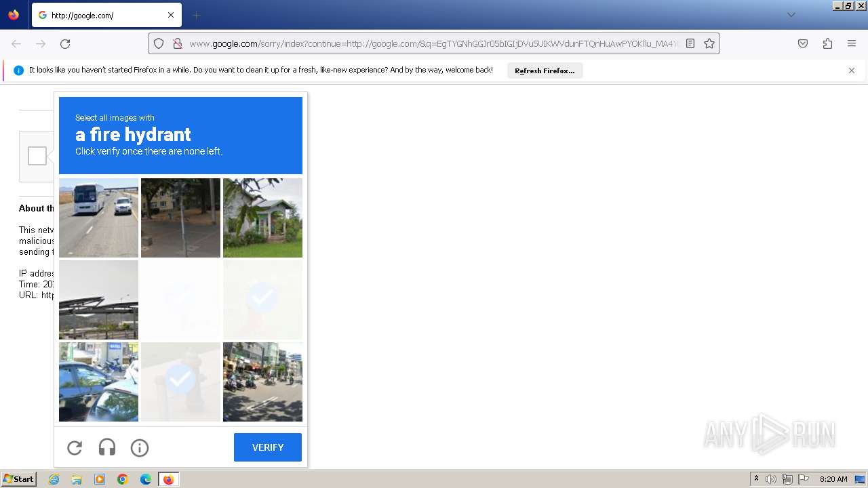Open a new tab with plus

(196, 15)
